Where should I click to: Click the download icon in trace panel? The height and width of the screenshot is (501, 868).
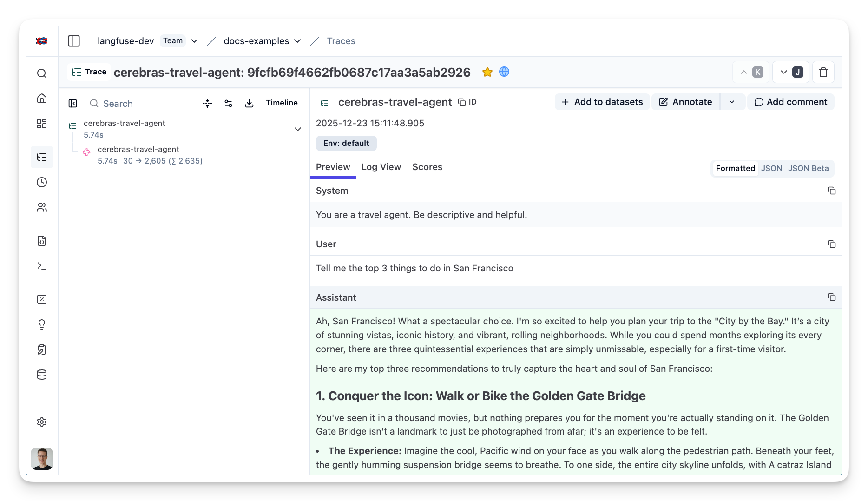coord(249,103)
